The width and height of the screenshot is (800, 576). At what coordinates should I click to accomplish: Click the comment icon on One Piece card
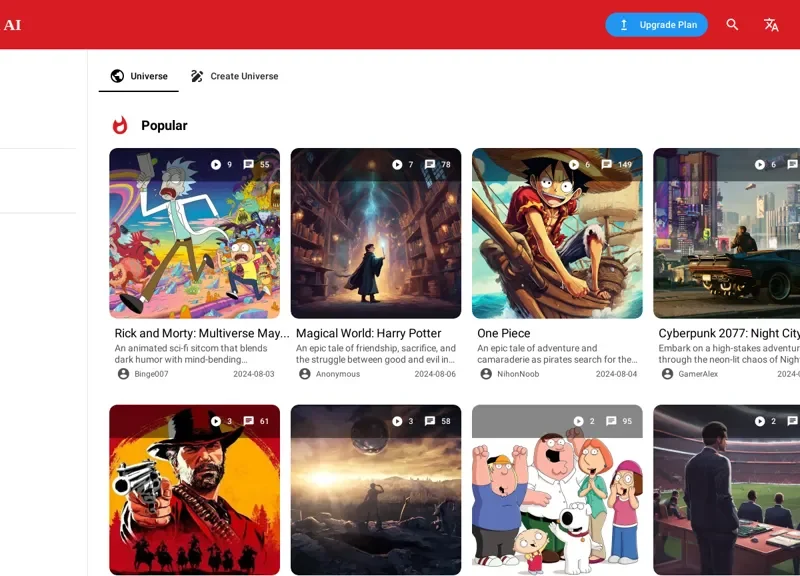pos(606,164)
